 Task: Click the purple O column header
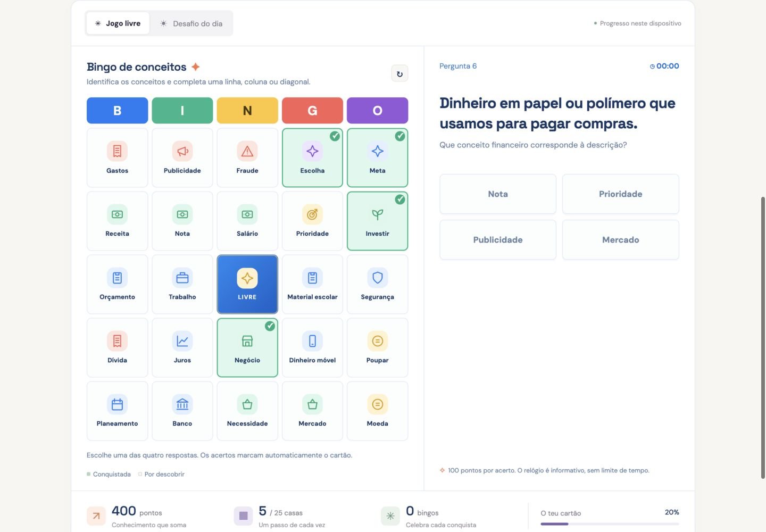pos(377,111)
